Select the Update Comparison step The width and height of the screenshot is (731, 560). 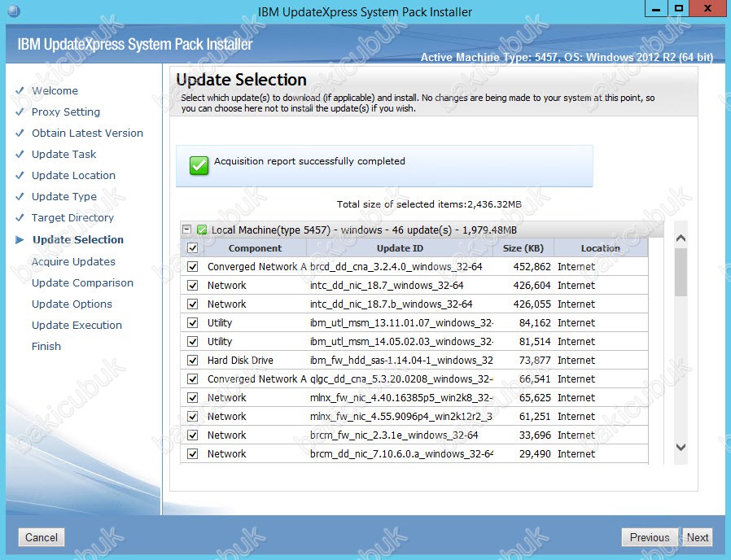82,282
